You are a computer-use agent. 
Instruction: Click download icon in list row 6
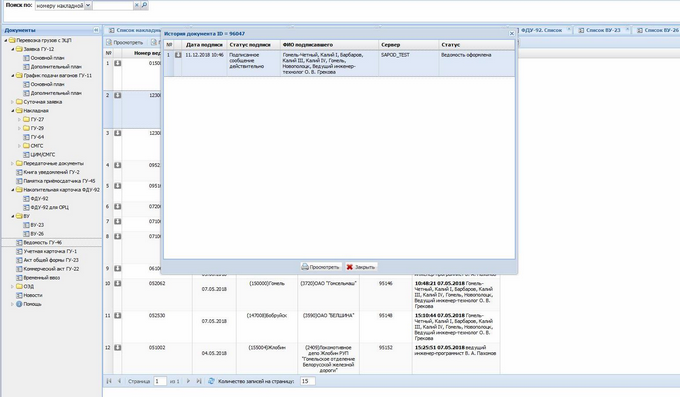click(x=118, y=207)
